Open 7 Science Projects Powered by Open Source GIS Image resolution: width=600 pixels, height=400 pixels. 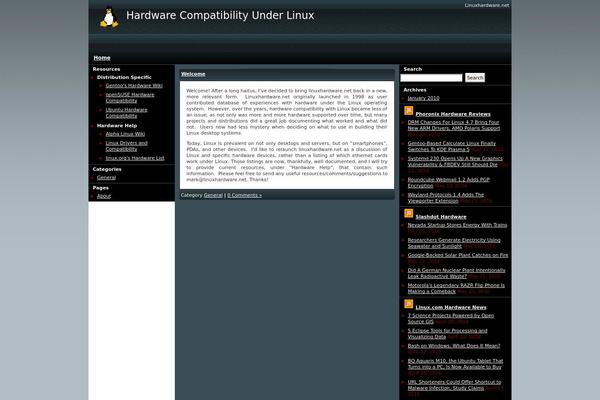(451, 318)
